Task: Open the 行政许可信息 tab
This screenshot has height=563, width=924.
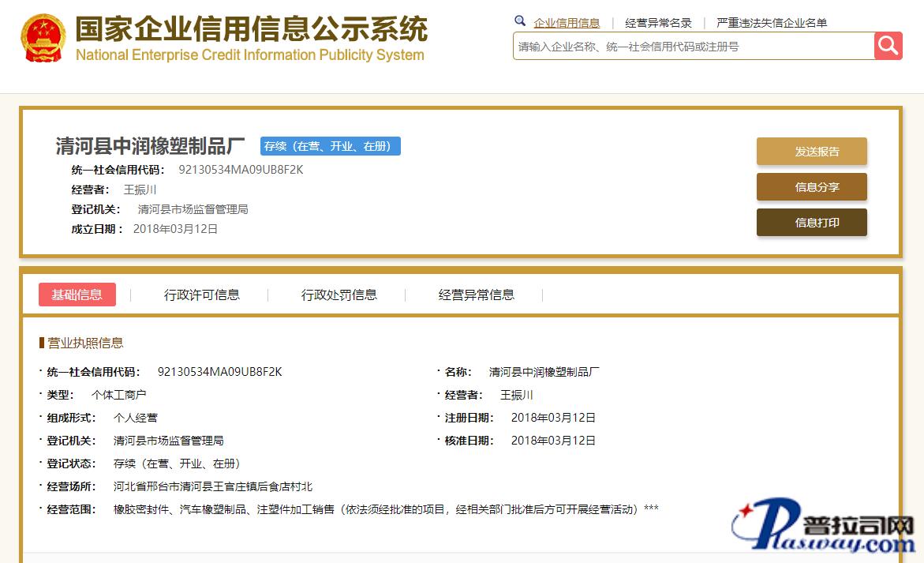Action: [202, 295]
